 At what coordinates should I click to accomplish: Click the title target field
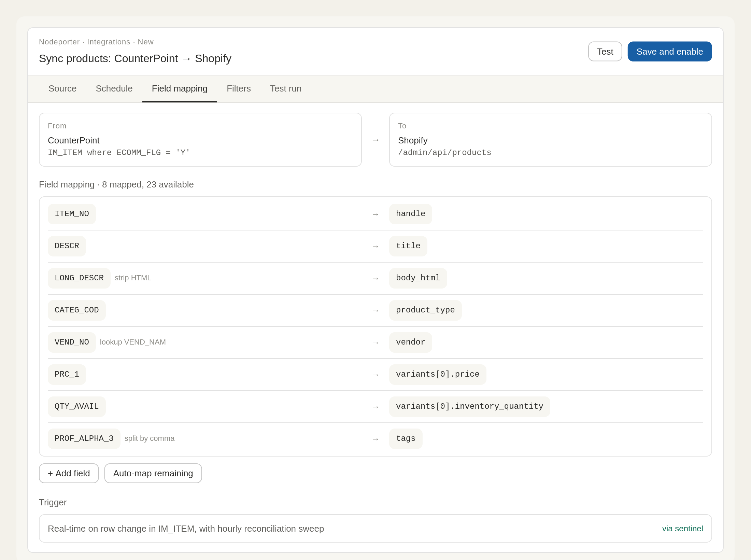click(408, 246)
